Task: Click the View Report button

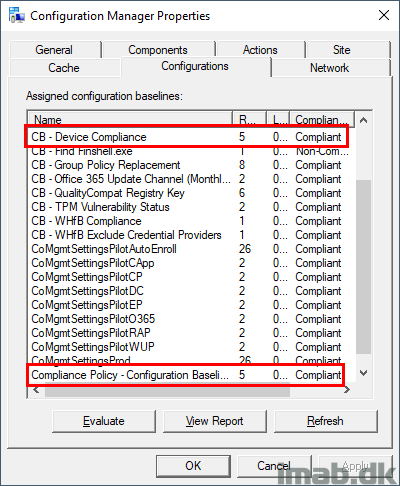Action: click(x=215, y=421)
